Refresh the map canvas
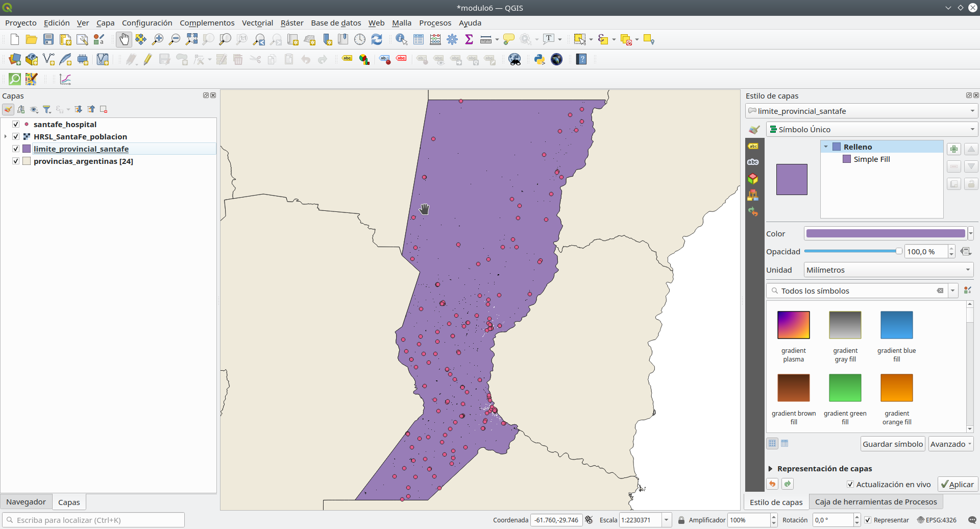Screen dimensions: 980x529 (x=377, y=39)
